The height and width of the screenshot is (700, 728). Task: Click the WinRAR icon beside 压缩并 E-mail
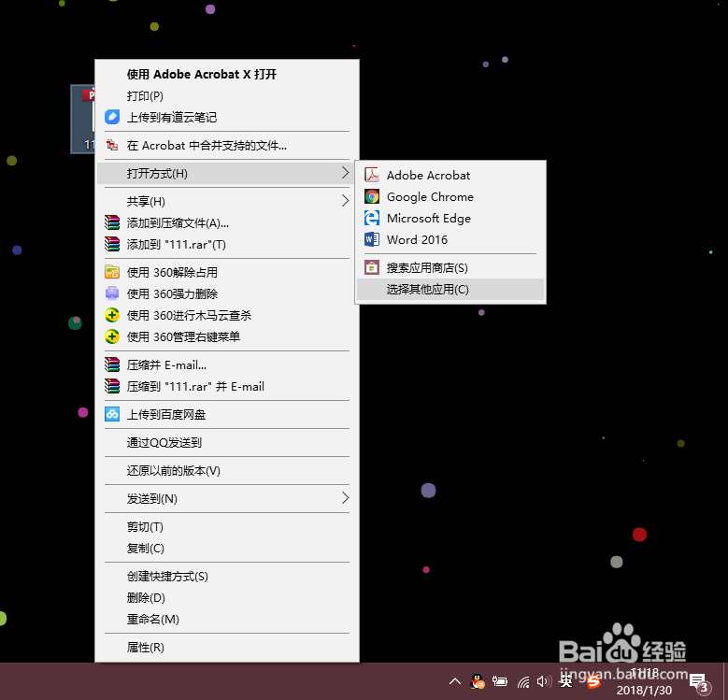pos(112,364)
